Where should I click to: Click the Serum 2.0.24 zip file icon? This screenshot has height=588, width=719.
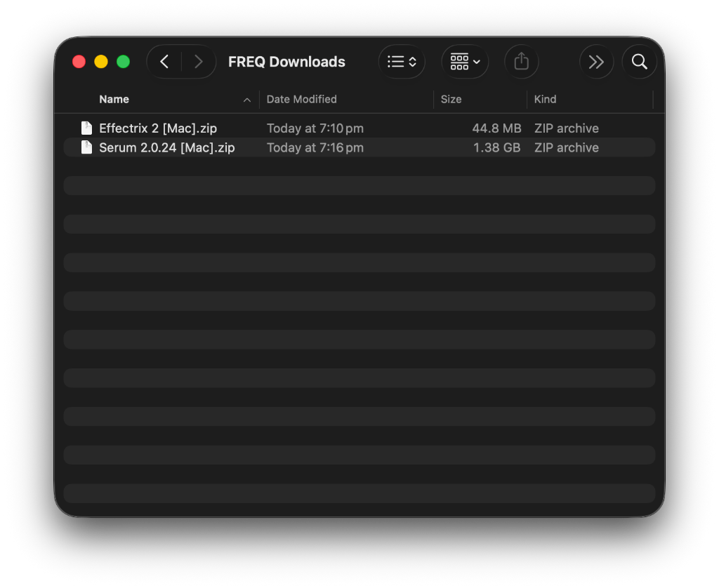click(86, 147)
